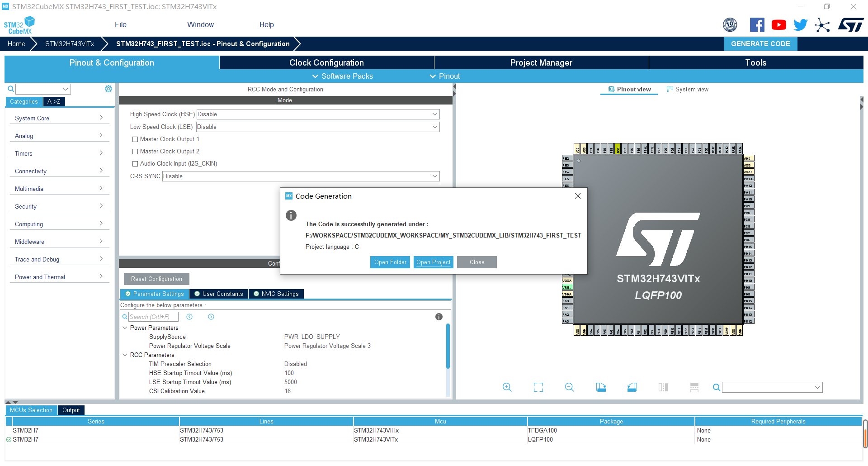The image size is (868, 466).
Task: Open NVIC Settings tab
Action: click(276, 294)
